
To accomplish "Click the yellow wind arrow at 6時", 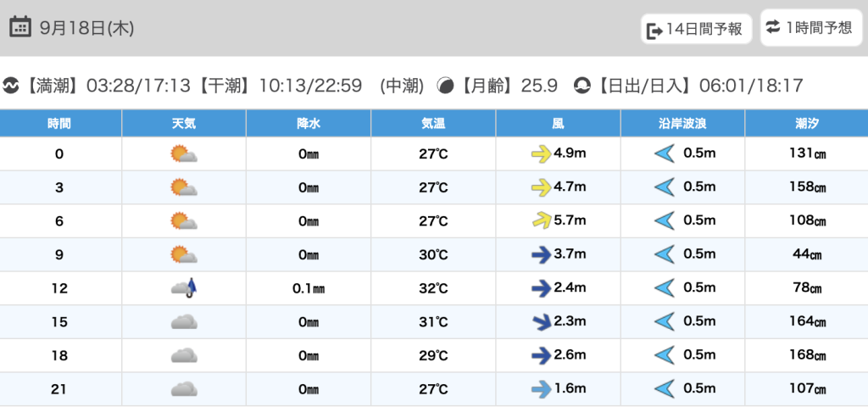I will [x=539, y=220].
